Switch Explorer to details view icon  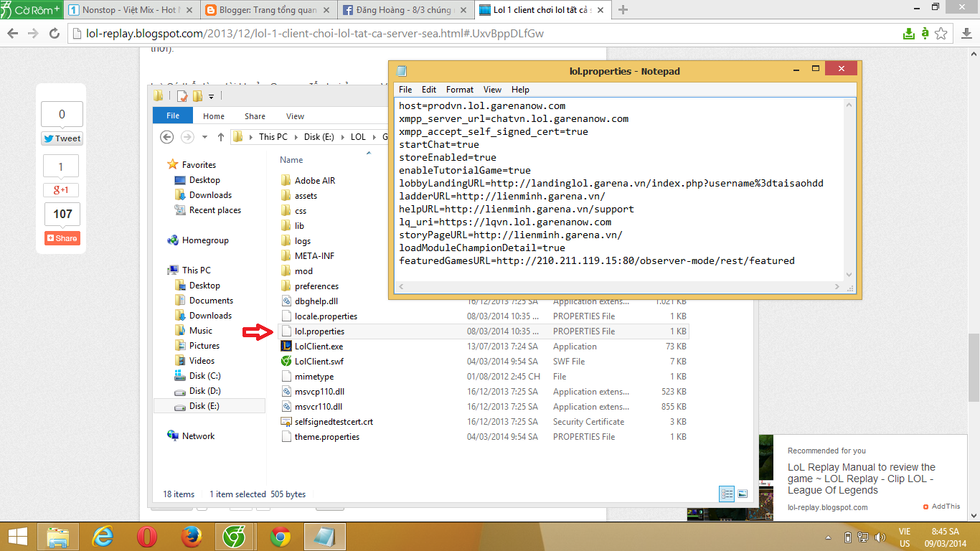(x=727, y=494)
